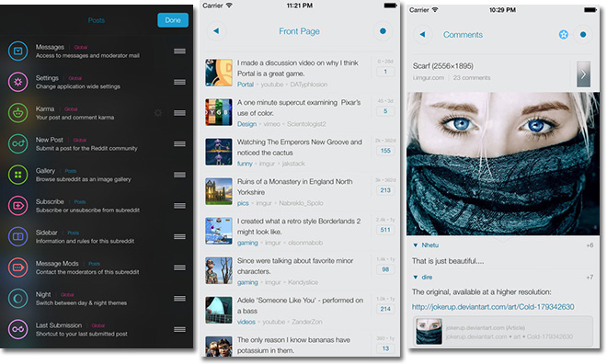This screenshot has height=364, width=607.
Task: Open comments count 214 on Adele post
Action: click(385, 309)
